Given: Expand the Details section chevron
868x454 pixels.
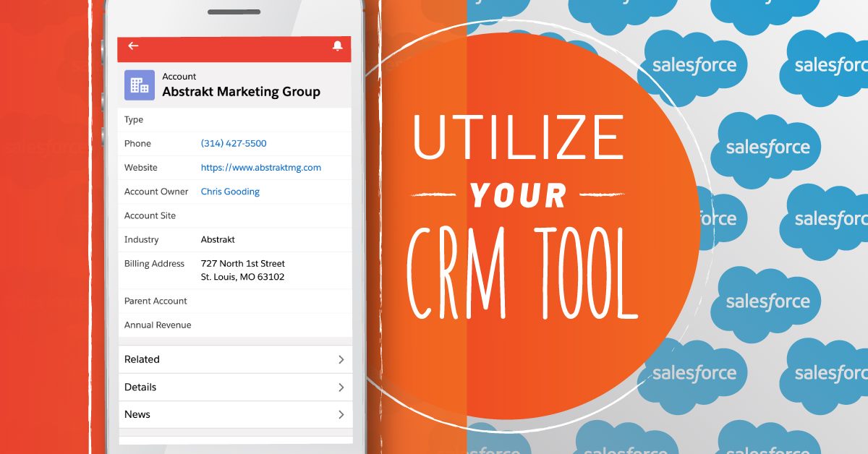Looking at the screenshot, I should pyautogui.click(x=341, y=387).
